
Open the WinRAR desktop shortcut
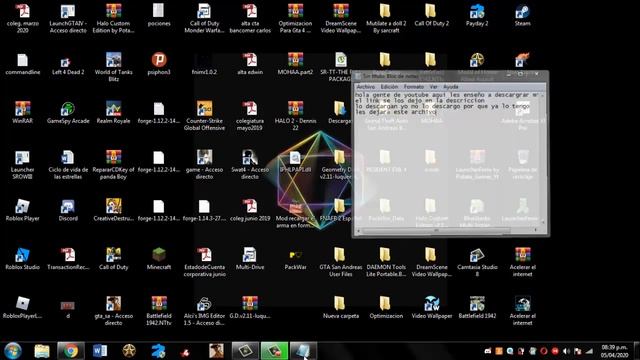(22, 113)
